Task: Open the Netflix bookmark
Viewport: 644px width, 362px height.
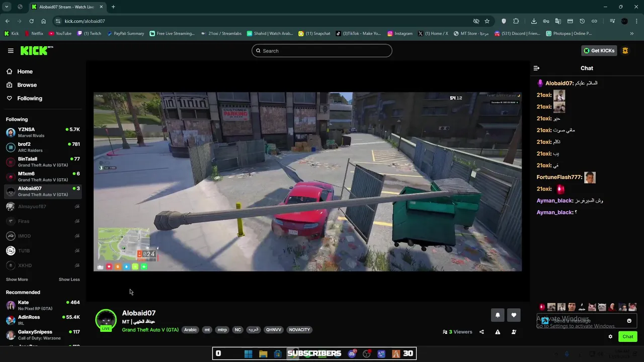Action: (x=34, y=34)
